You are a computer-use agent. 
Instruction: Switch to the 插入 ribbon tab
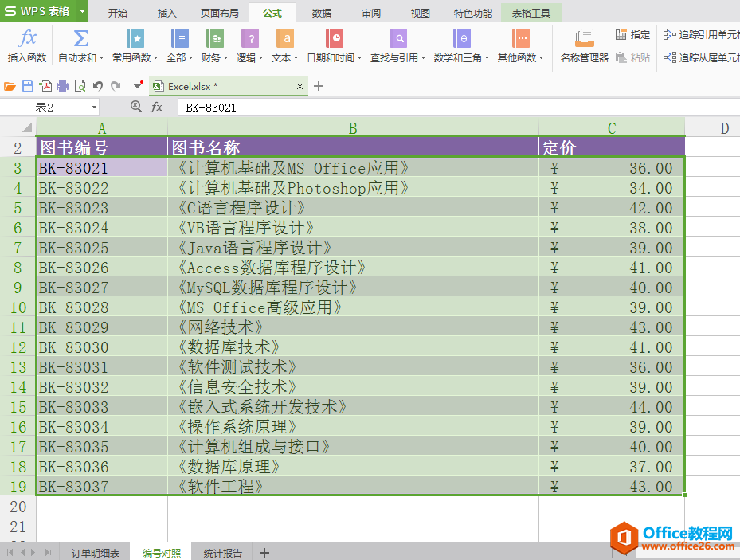click(166, 14)
